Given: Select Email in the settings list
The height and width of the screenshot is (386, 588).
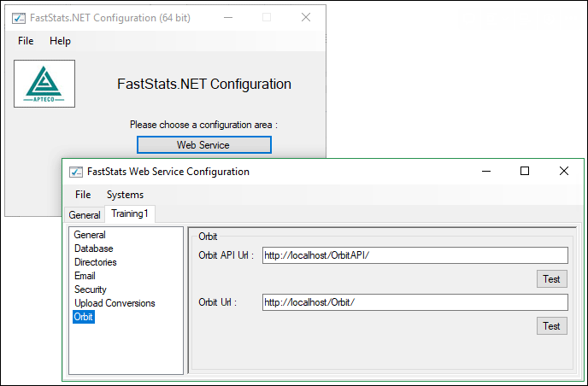Looking at the screenshot, I should 85,276.
